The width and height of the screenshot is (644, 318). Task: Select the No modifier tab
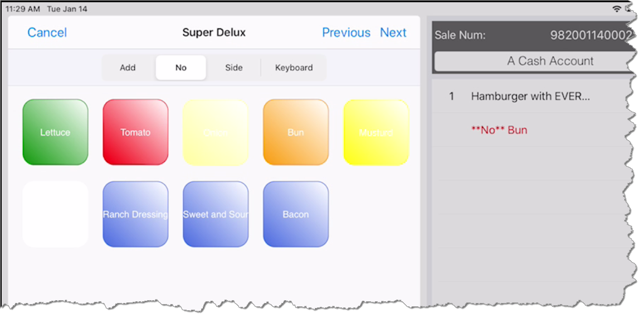click(181, 68)
